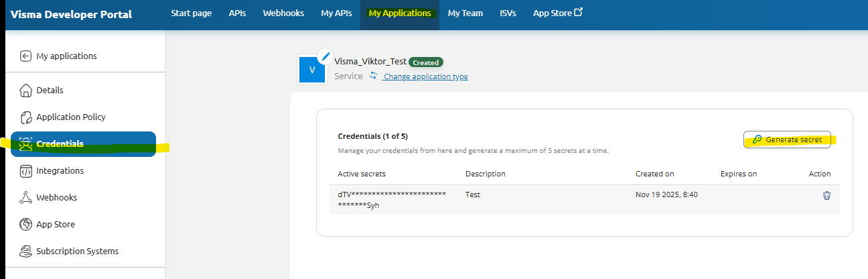Click the Description column header
The width and height of the screenshot is (868, 279).
pos(486,174)
